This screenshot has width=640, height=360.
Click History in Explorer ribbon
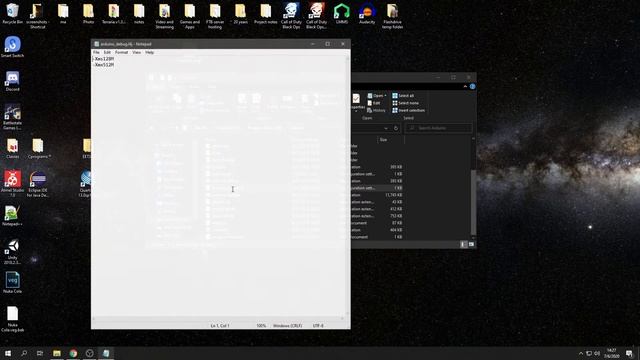click(376, 110)
